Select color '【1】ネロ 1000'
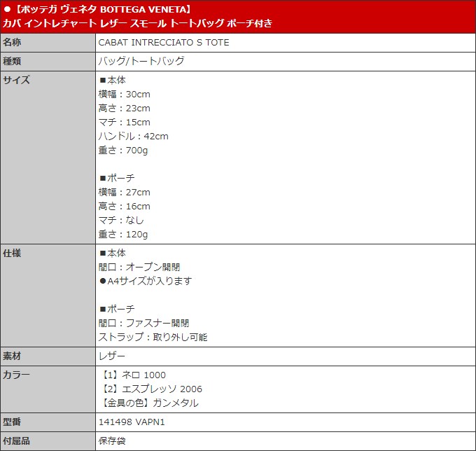The height and width of the screenshot is (451, 476). coord(133,375)
